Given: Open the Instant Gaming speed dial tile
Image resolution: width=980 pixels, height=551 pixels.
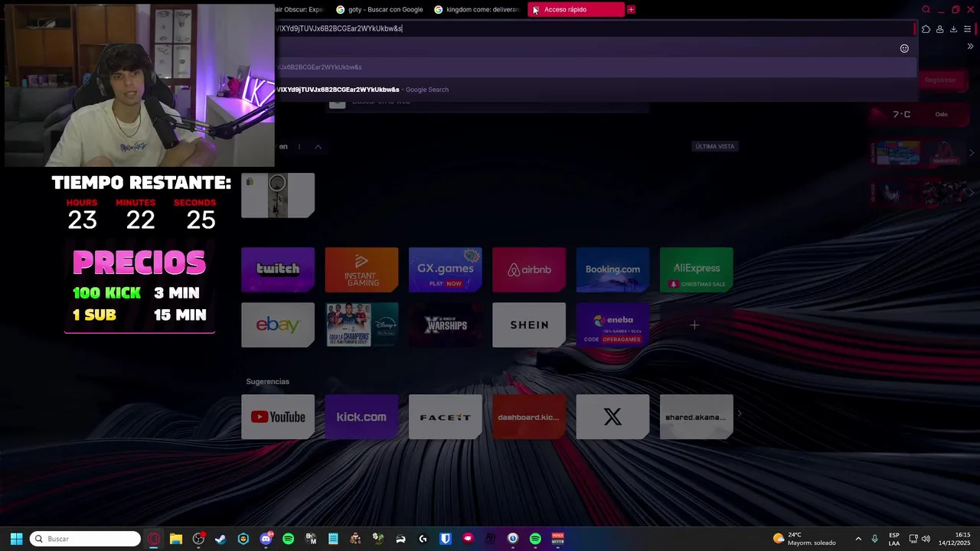Looking at the screenshot, I should pos(361,269).
